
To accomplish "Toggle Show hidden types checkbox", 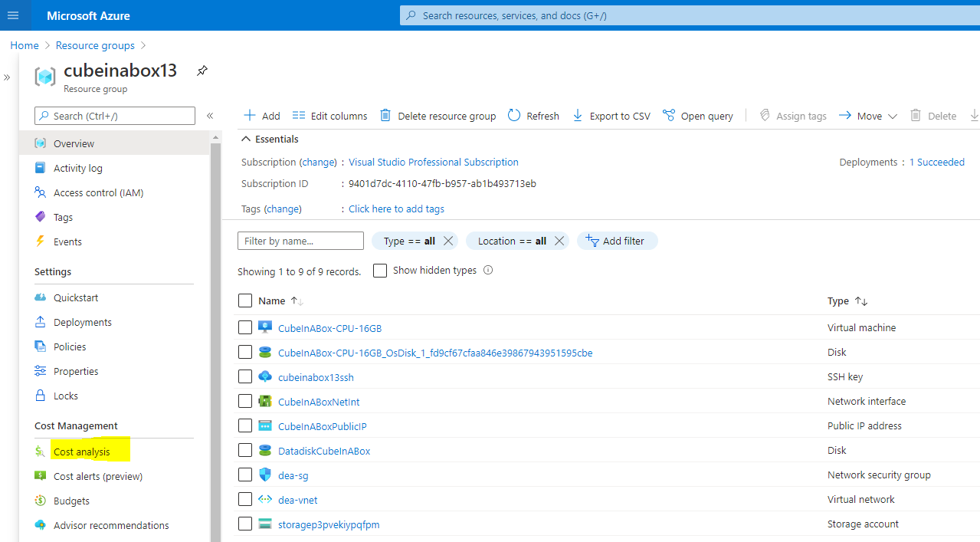I will (x=380, y=271).
